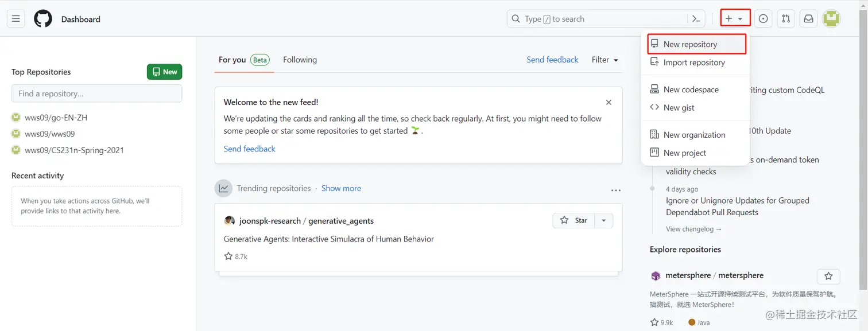Viewport: 868px width, 331px height.
Task: Open the notifications inbox icon
Action: click(x=808, y=19)
